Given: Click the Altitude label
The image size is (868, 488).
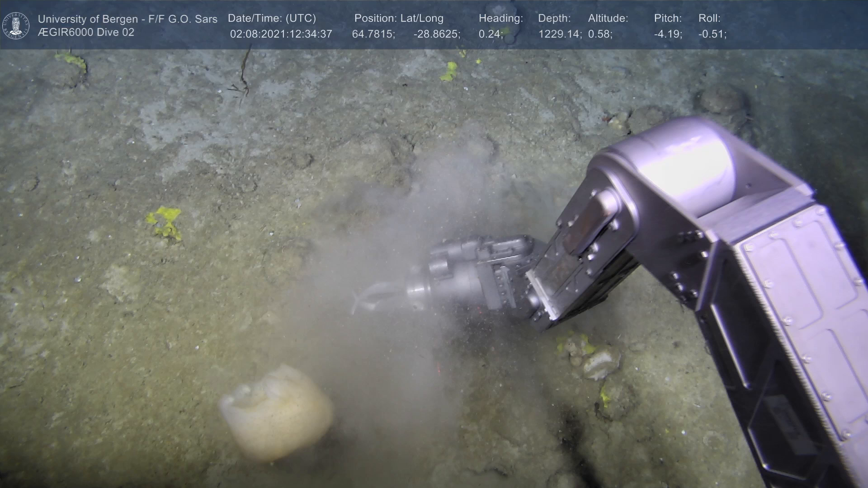Looking at the screenshot, I should tap(608, 19).
